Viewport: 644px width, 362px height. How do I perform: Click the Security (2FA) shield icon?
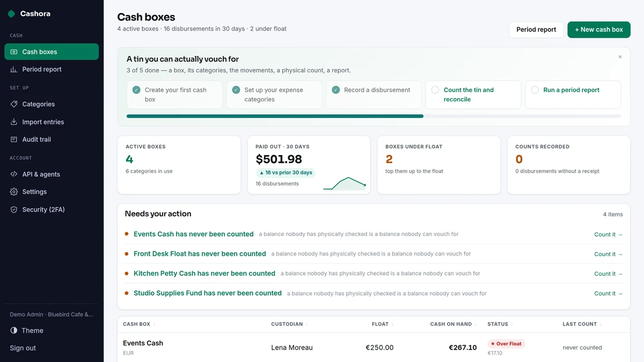(x=14, y=210)
